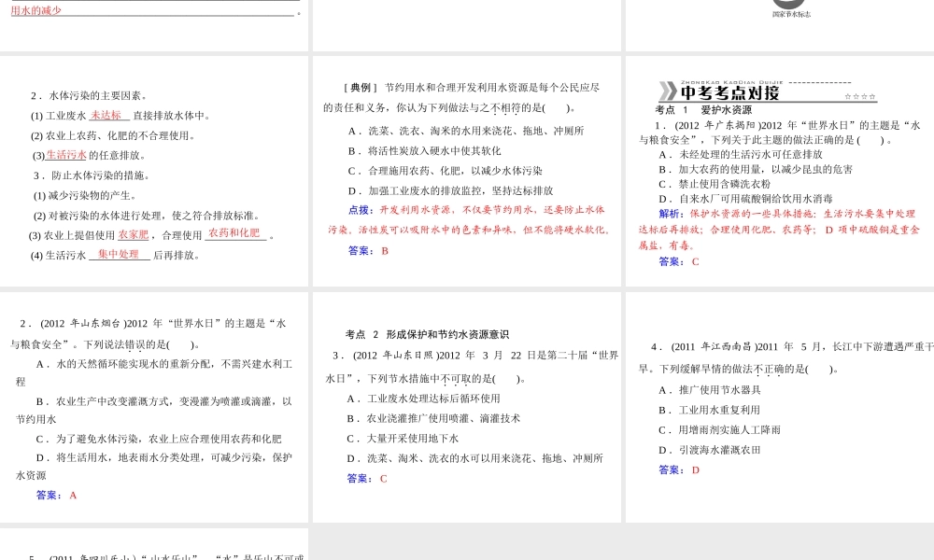This screenshot has height=560, width=934.
Task: Click the 答案: C line under 考点 2
Action: point(367,479)
